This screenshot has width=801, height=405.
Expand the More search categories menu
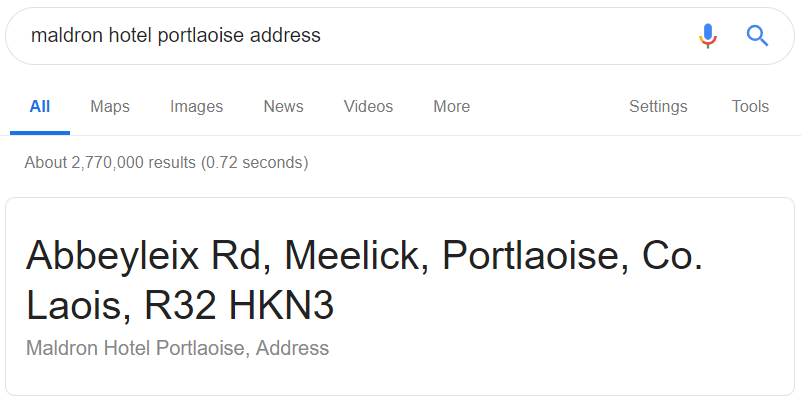coord(451,107)
